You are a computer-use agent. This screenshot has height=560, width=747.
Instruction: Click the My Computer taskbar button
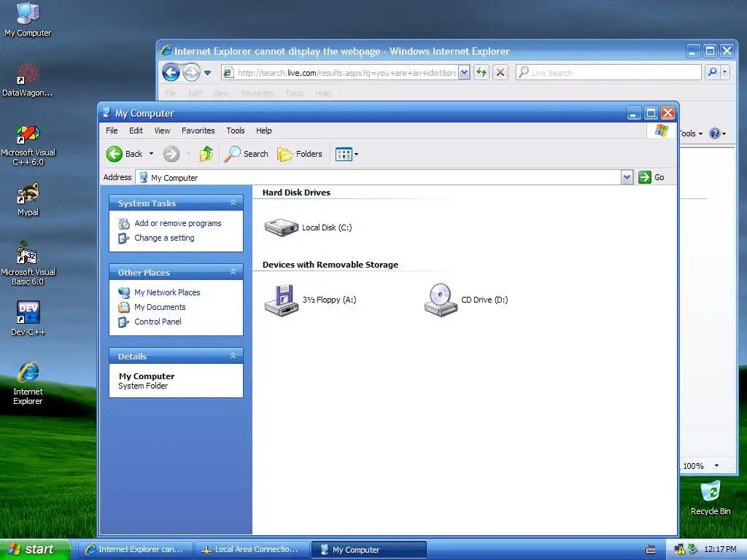368,550
